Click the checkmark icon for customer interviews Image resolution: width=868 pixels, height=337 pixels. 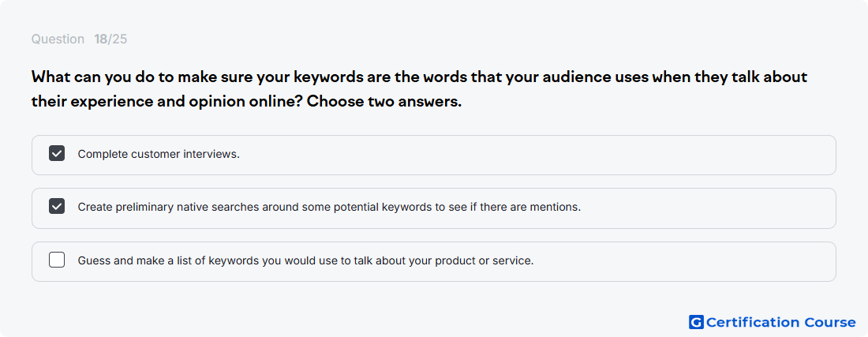pyautogui.click(x=57, y=154)
